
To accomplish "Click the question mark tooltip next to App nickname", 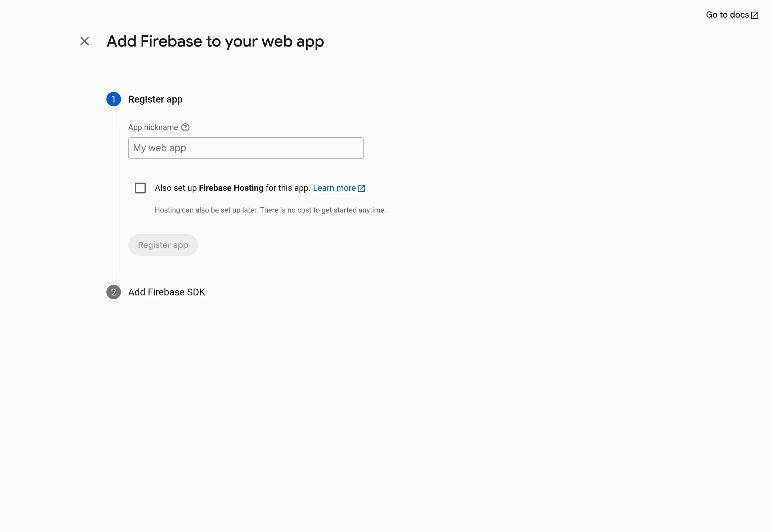I will click(185, 127).
